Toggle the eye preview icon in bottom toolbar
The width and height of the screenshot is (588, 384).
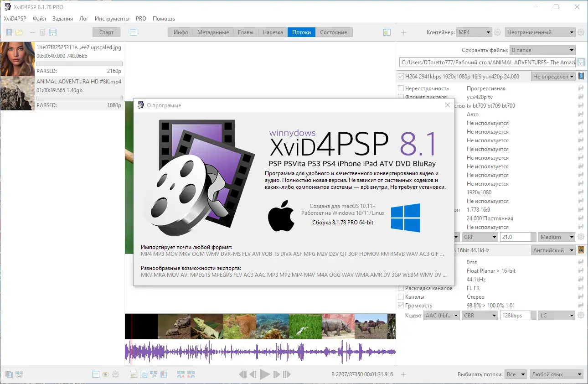[x=105, y=374]
